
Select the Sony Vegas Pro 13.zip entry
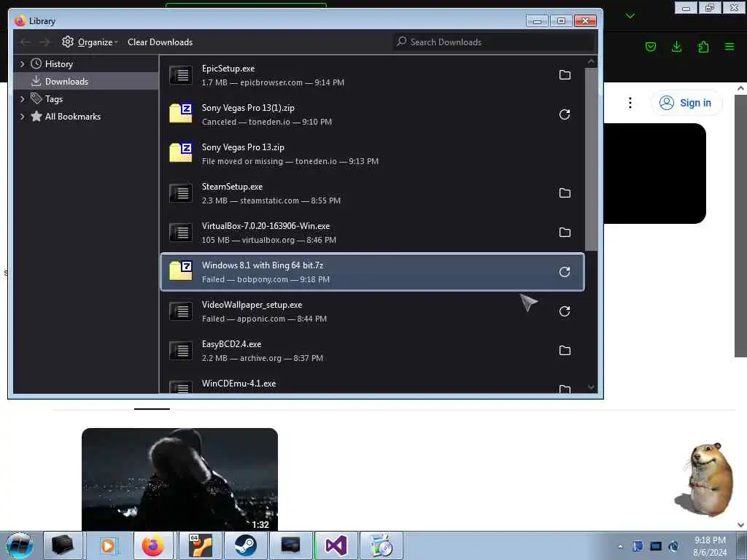[x=372, y=155]
